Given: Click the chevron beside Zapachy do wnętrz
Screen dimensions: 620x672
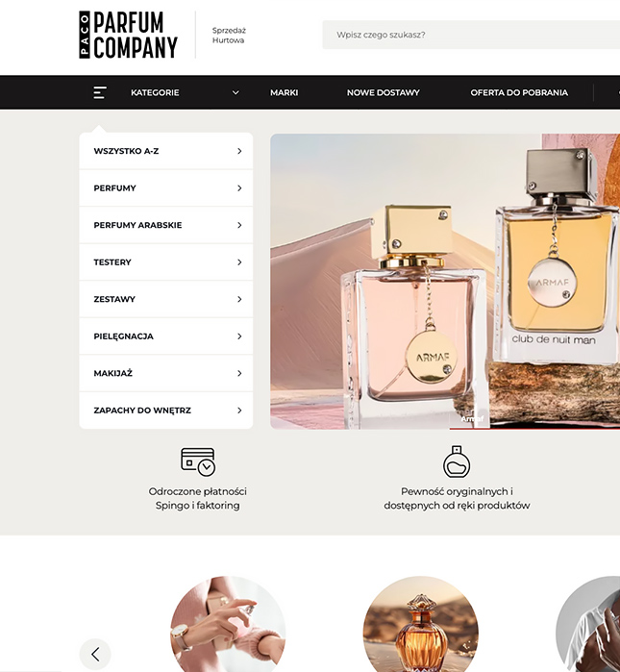Looking at the screenshot, I should click(239, 411).
